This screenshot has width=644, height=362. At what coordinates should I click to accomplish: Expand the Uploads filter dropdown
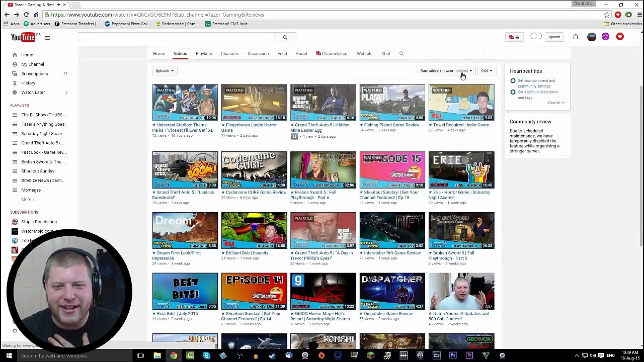click(x=165, y=71)
